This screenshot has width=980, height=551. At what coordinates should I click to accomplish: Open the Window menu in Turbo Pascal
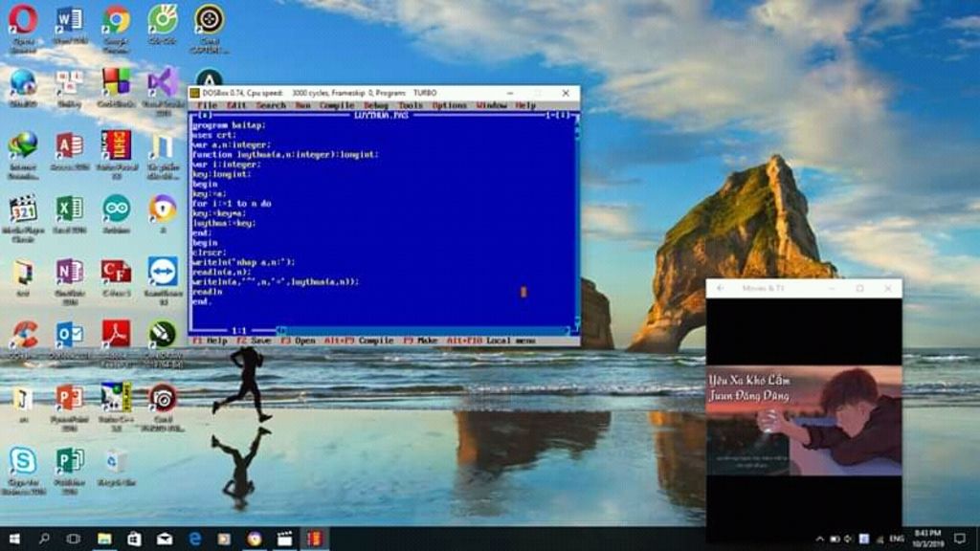click(x=492, y=105)
